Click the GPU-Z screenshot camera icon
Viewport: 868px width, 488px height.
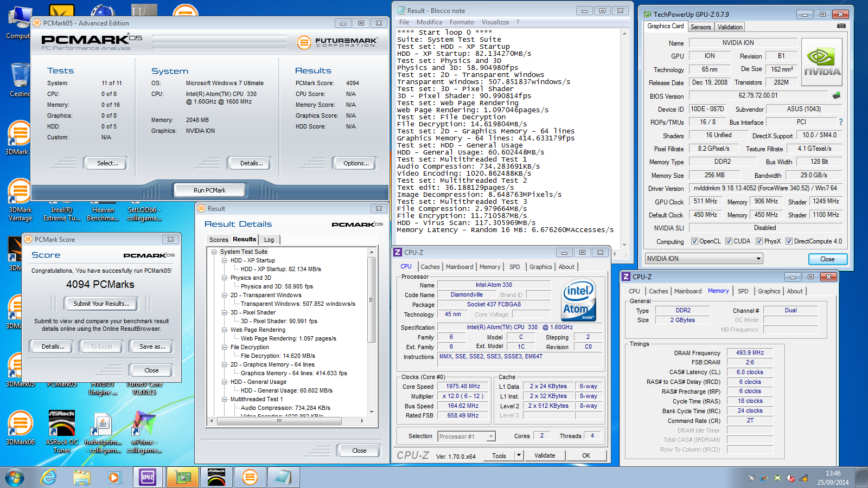841,26
